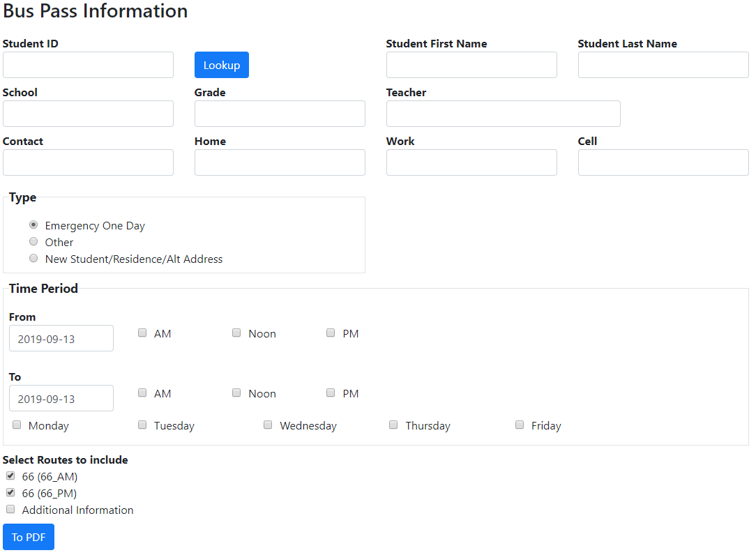Uncheck route 66 (66_PM)
Image resolution: width=756 pixels, height=555 pixels.
pyautogui.click(x=10, y=493)
